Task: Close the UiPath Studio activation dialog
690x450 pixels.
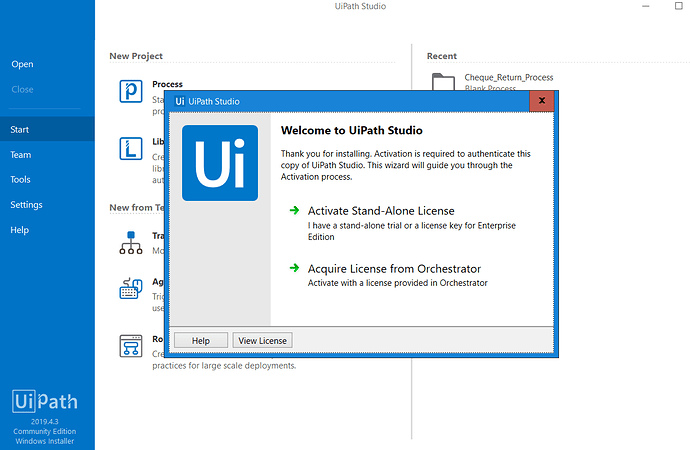Action: [542, 101]
